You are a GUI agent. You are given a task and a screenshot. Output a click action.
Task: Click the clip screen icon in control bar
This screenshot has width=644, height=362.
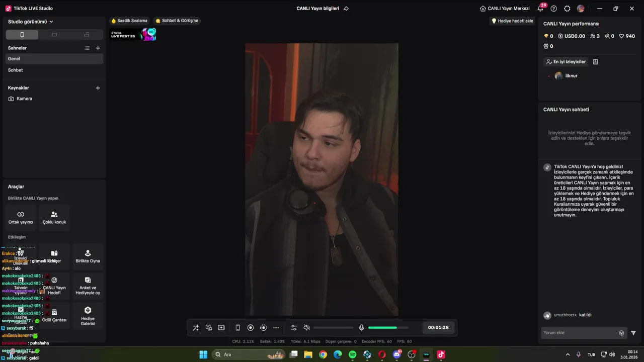pos(221,328)
